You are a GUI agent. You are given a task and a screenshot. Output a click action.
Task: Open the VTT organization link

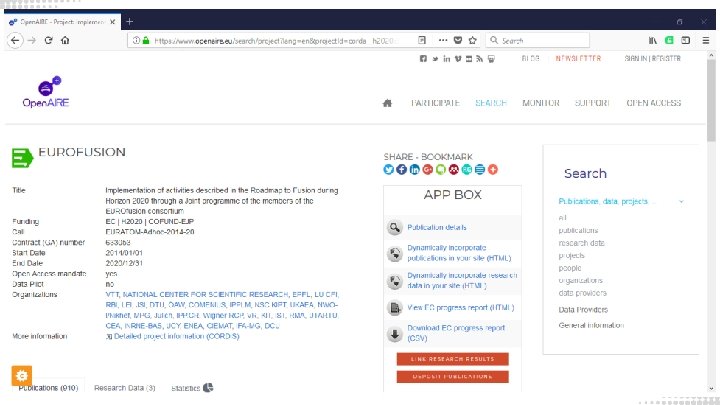tap(112, 294)
